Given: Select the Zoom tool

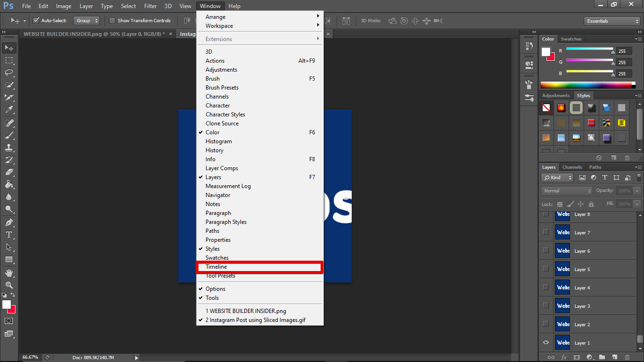Looking at the screenshot, I should pyautogui.click(x=9, y=285).
